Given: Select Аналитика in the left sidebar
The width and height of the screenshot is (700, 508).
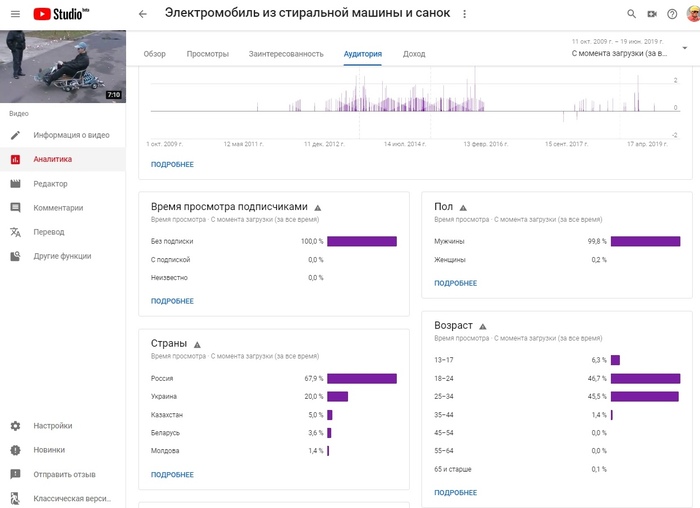Looking at the screenshot, I should tap(52, 159).
